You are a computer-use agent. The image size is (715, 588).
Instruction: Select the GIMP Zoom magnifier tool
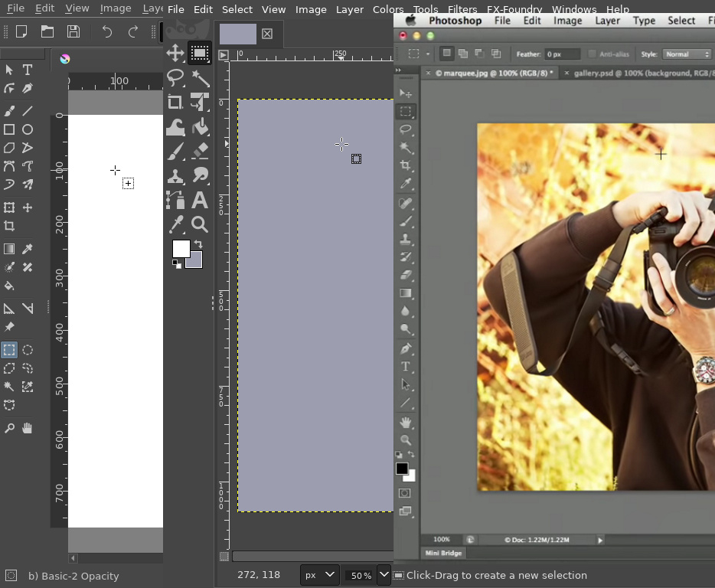(x=200, y=224)
